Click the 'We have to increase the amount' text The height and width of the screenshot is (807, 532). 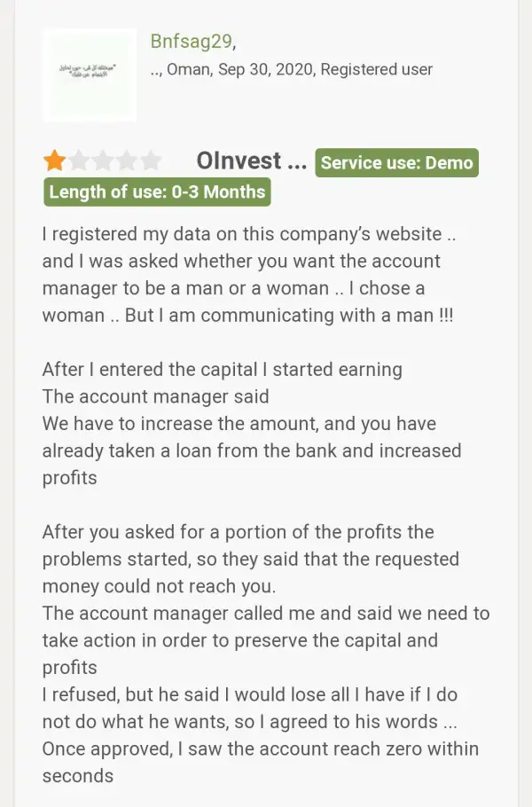[x=239, y=424]
